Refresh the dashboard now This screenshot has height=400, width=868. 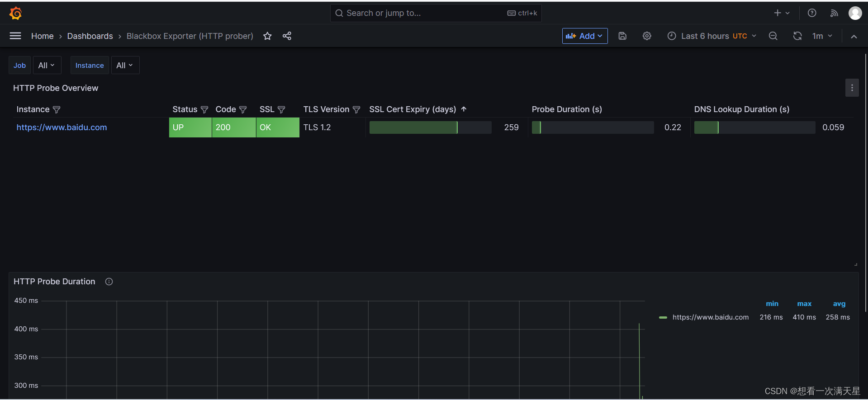[x=797, y=36]
